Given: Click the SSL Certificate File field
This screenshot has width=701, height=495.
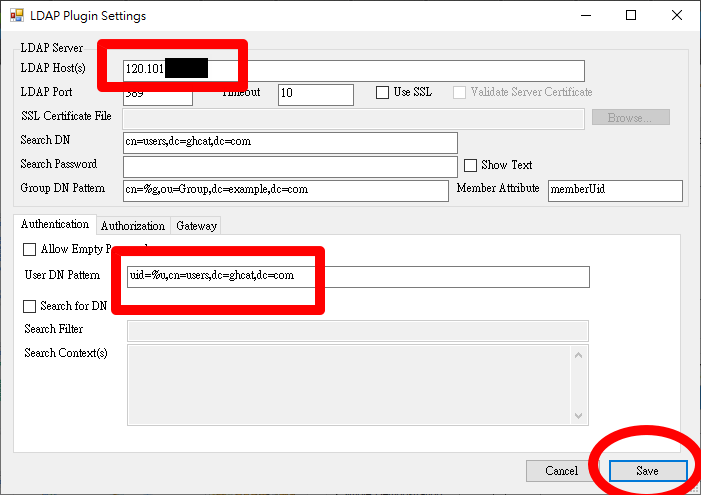Looking at the screenshot, I should click(x=354, y=119).
